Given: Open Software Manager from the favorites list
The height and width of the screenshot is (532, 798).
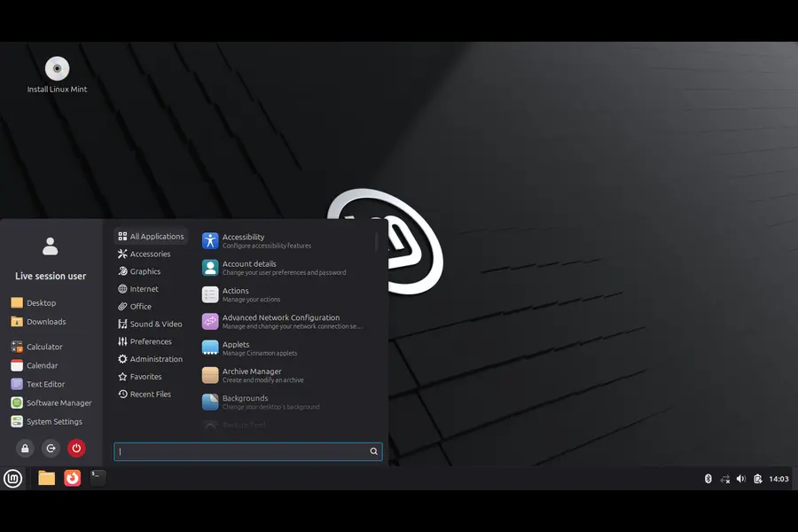Looking at the screenshot, I should tap(51, 403).
